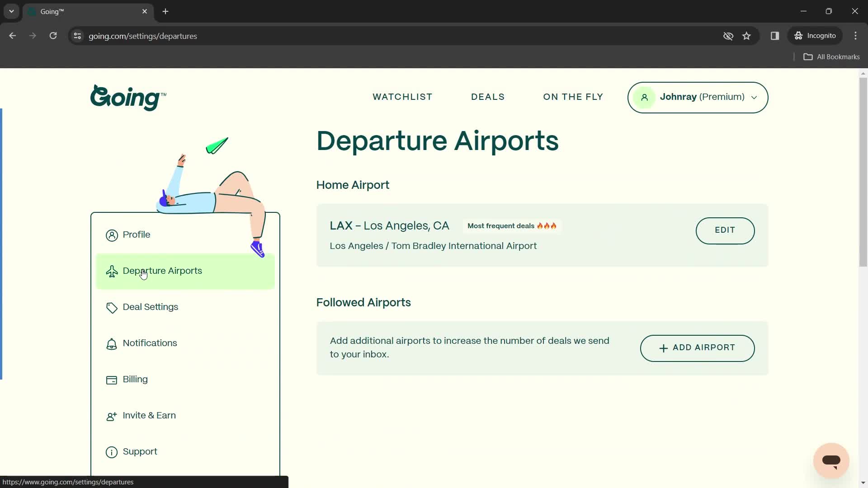868x488 pixels.
Task: Click the departure airports sidebar icon
Action: tap(112, 272)
